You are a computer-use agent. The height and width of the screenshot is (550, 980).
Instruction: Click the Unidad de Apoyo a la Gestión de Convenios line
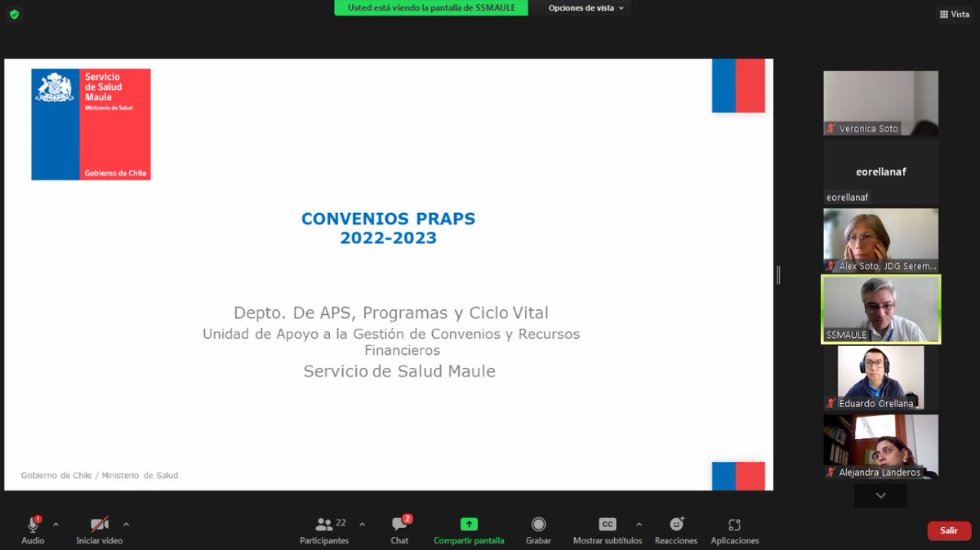[x=391, y=342]
